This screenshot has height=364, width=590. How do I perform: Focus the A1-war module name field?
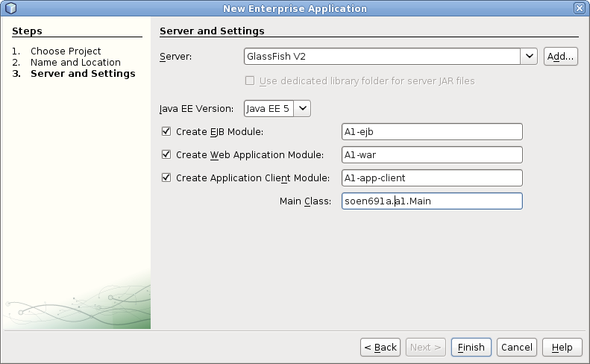click(x=431, y=155)
